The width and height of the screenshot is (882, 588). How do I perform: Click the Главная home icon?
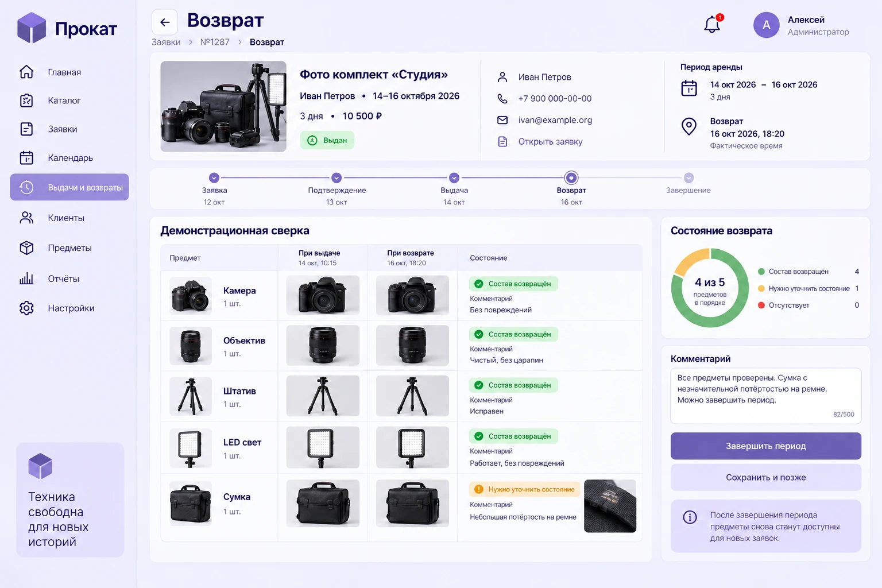(x=26, y=72)
